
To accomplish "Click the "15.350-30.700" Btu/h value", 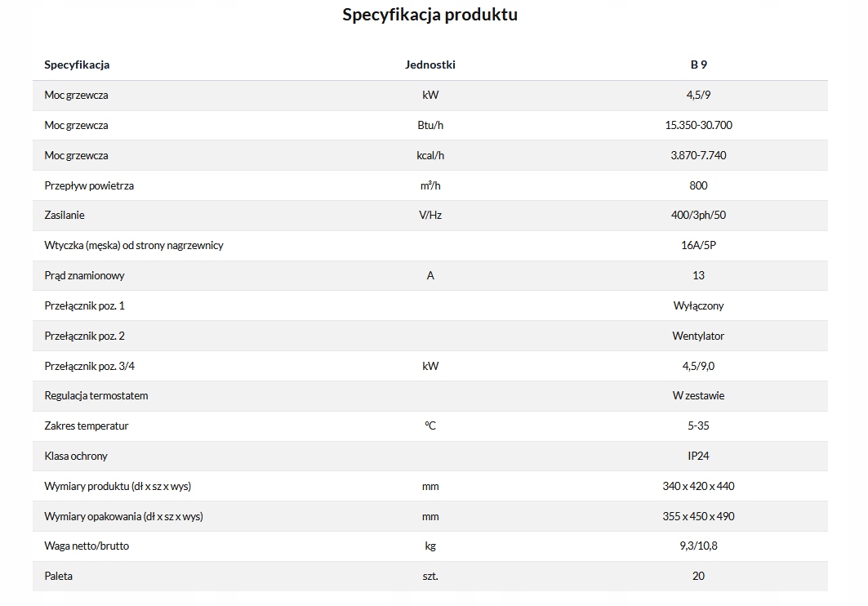I will pos(698,125).
